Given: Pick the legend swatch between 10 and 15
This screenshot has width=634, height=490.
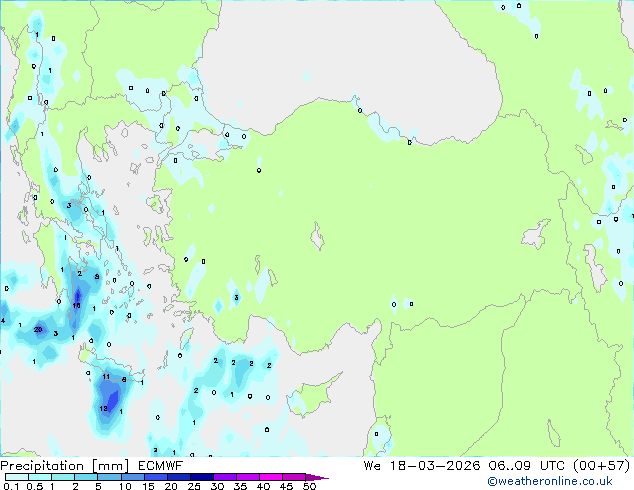Looking at the screenshot, I should tap(132, 477).
